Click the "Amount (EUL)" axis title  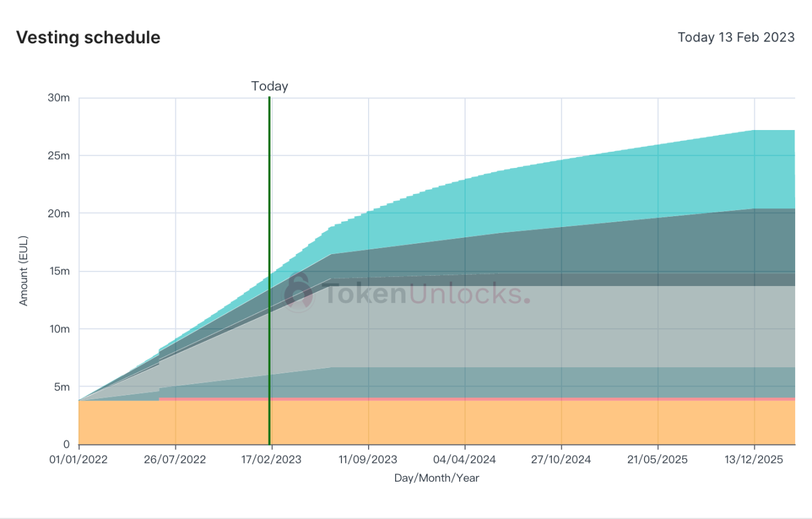(23, 271)
